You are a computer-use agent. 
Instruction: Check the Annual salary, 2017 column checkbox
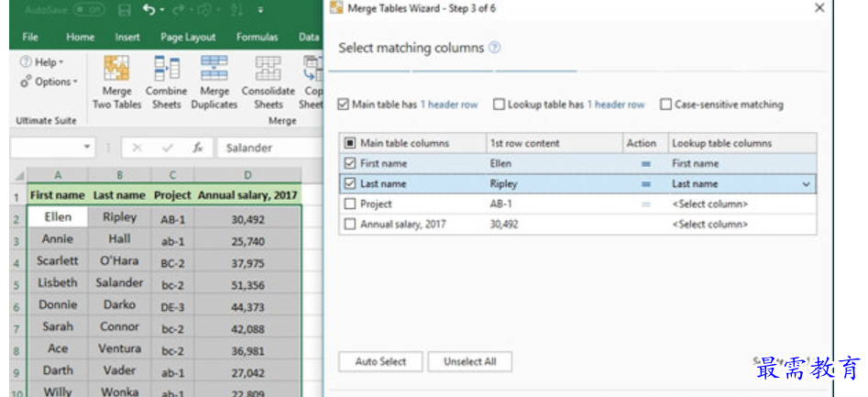click(350, 225)
